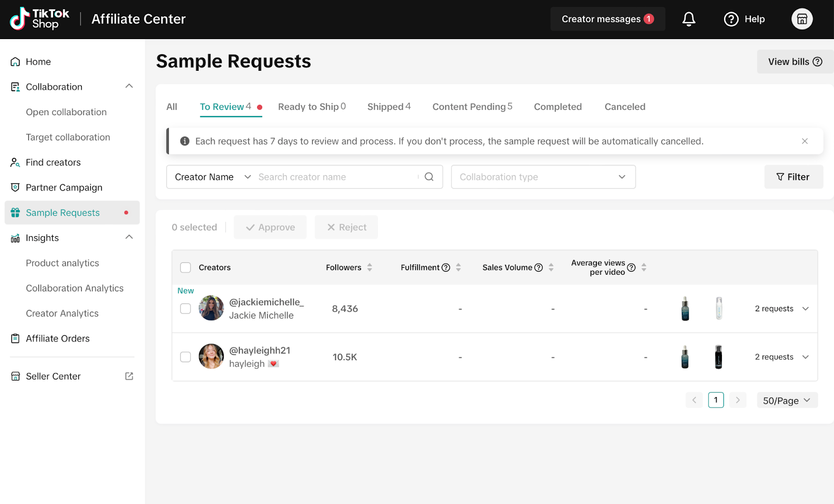
Task: Open Collaboration Analytics in sidebar
Action: [75, 288]
